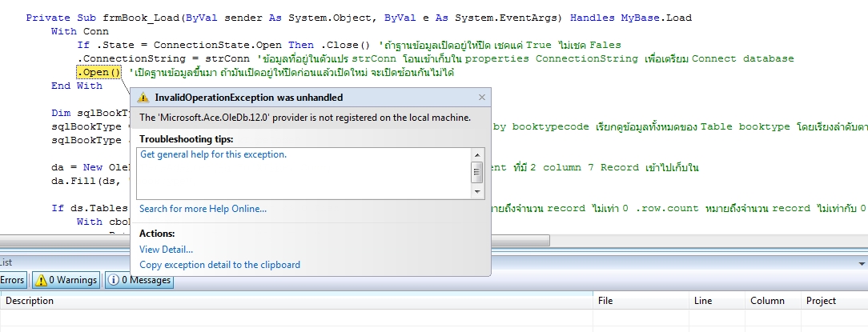Click the highlighted .Open() statement
This screenshot has height=332, width=868.
pos(98,73)
